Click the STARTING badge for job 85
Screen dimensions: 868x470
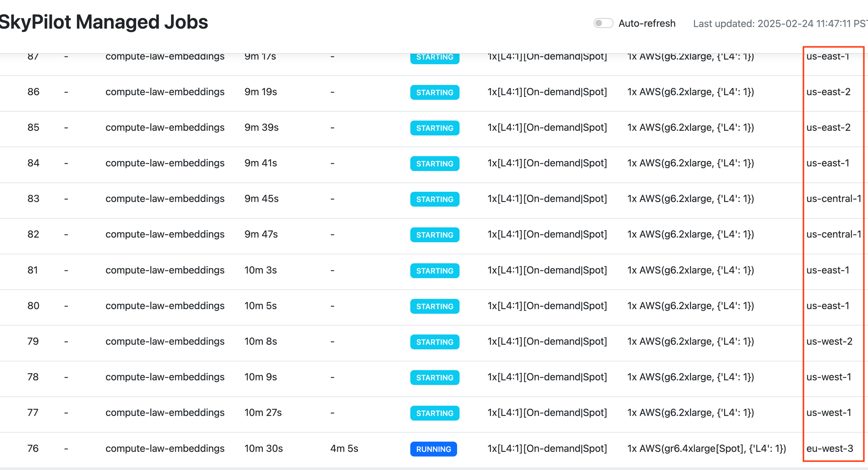(435, 128)
